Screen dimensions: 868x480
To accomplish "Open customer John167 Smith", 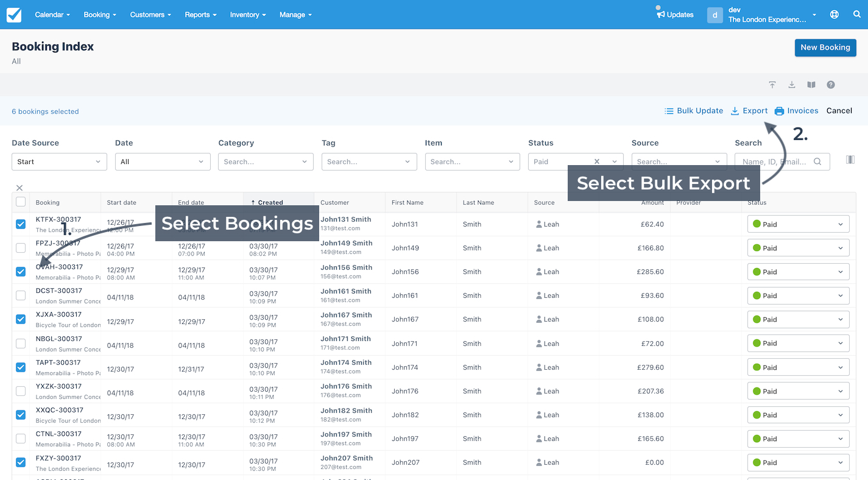I will [x=347, y=315].
